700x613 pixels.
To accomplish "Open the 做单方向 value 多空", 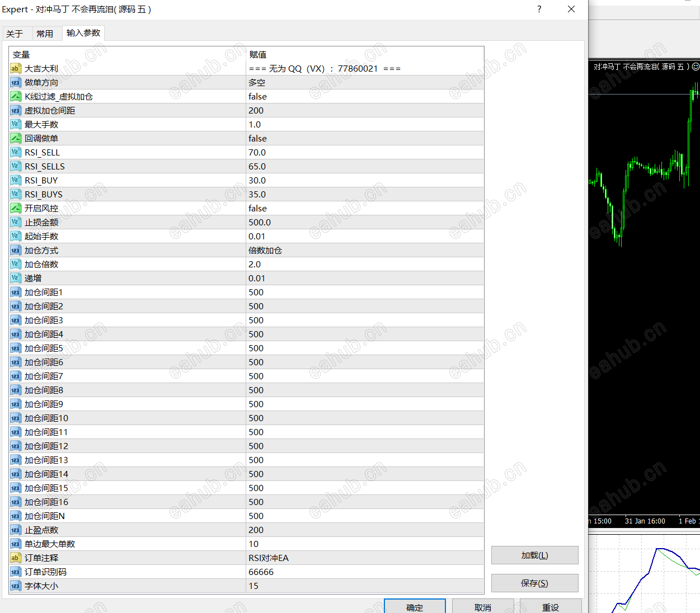I will pos(365,82).
